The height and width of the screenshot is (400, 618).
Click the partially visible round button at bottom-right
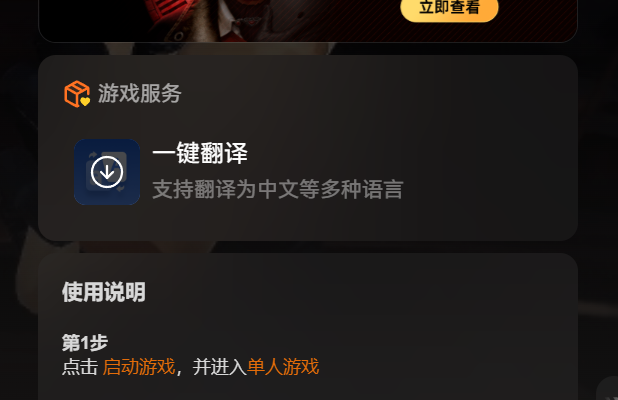pyautogui.click(x=608, y=389)
